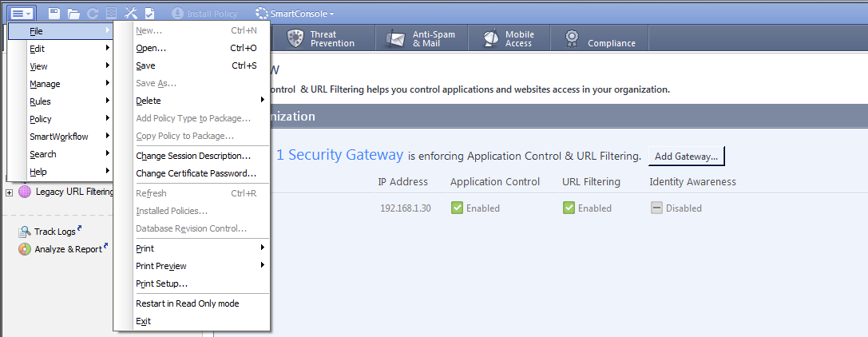Click the IP Address column header
Image resolution: width=868 pixels, height=337 pixels.
click(403, 181)
